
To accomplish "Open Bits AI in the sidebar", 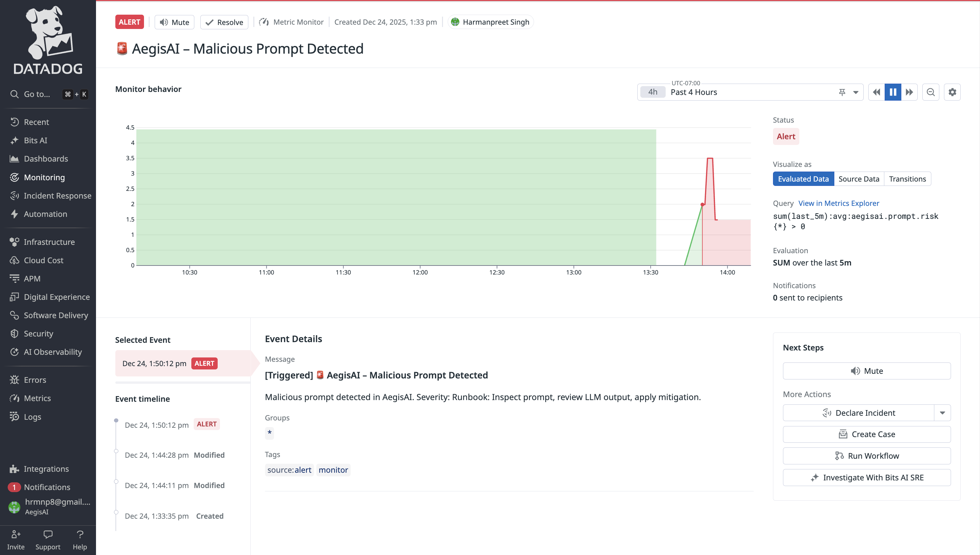I will pos(35,140).
